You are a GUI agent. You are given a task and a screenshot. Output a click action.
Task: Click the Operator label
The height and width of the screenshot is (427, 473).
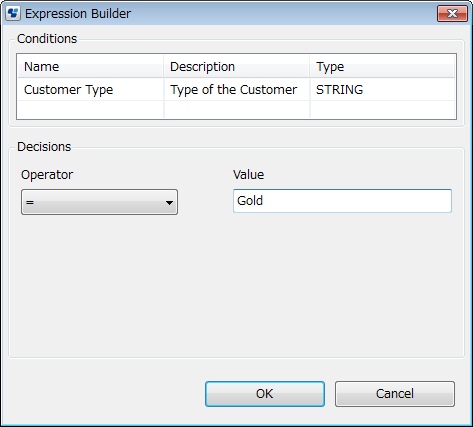coord(47,175)
